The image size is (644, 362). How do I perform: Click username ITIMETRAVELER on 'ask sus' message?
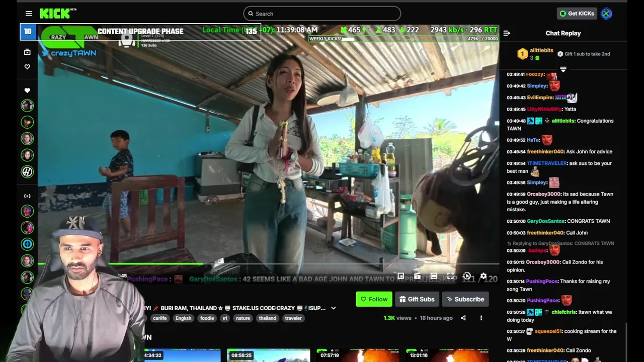click(547, 163)
